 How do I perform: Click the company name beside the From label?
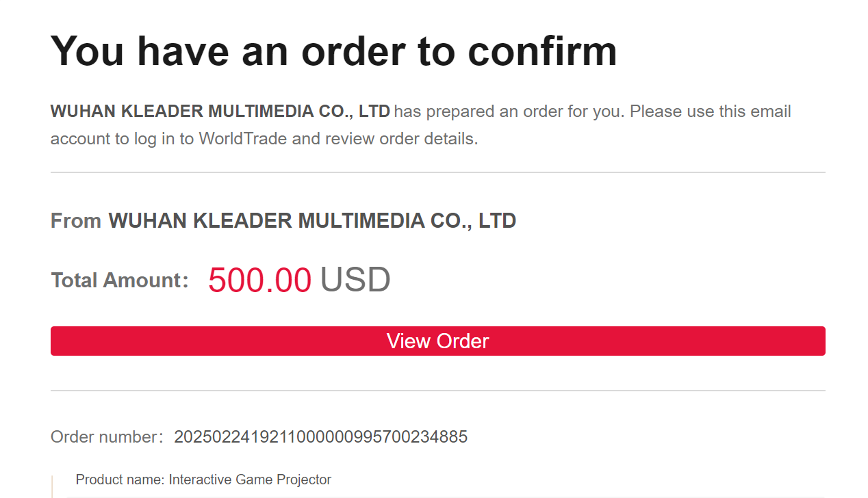pos(312,221)
